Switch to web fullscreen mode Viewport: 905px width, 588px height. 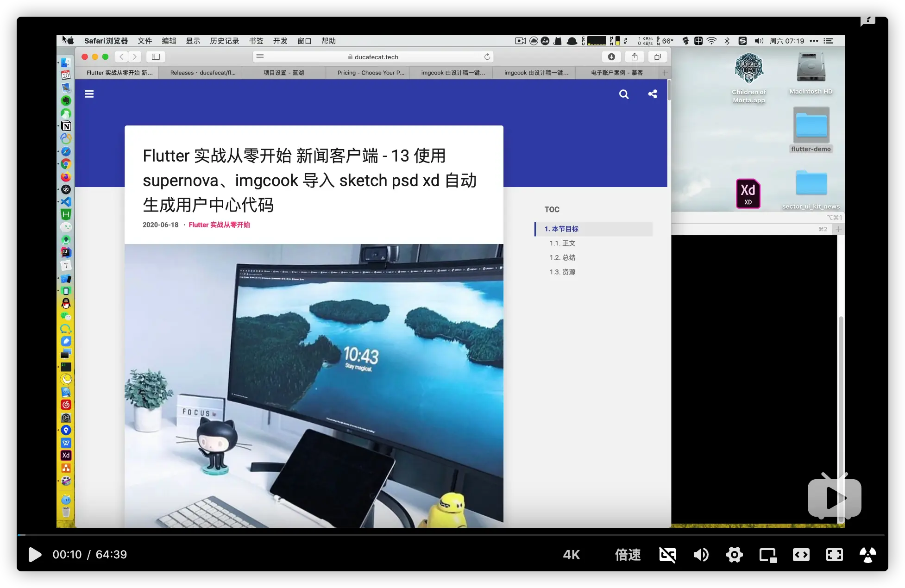click(x=801, y=555)
